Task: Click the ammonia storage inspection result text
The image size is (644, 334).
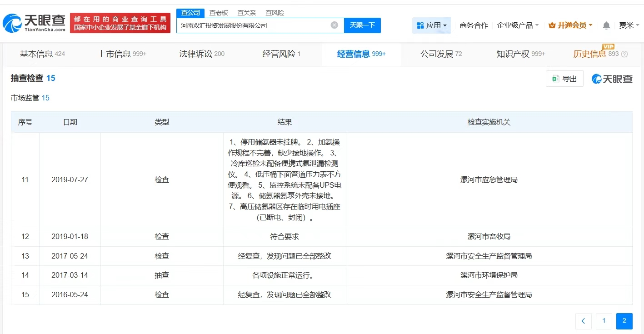Action: coord(285,180)
